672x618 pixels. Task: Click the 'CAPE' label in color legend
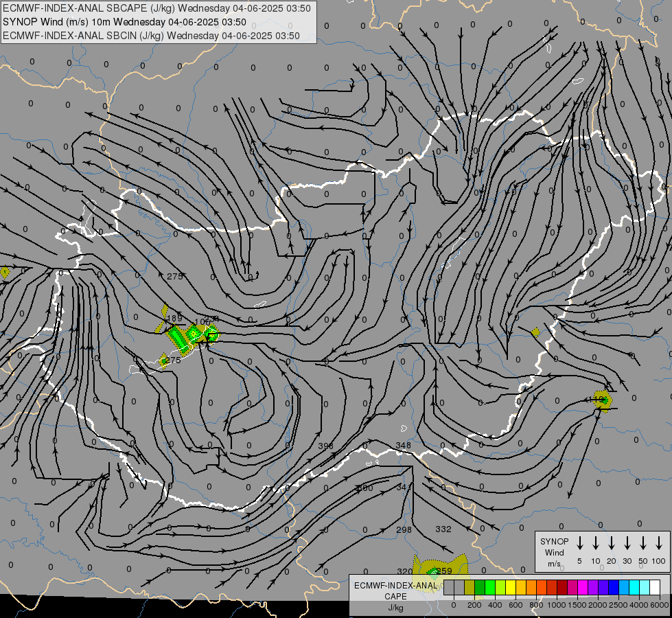pyautogui.click(x=395, y=597)
